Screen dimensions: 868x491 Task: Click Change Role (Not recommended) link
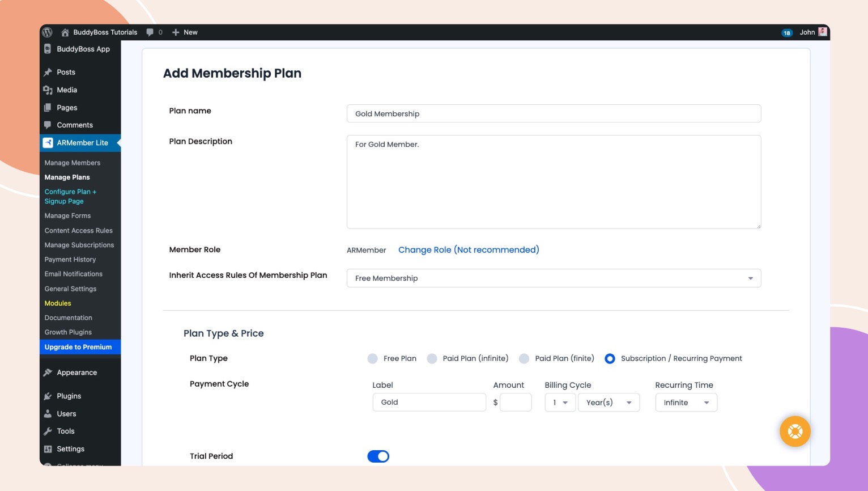pyautogui.click(x=469, y=250)
